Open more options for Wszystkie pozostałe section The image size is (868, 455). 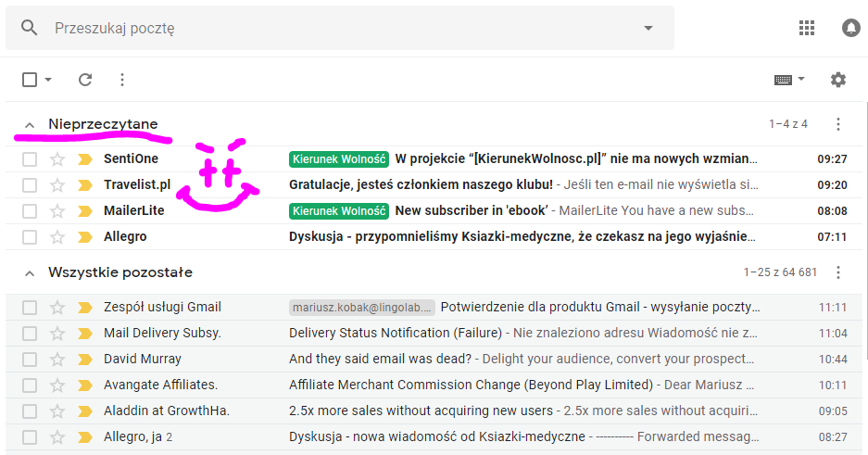pos(838,272)
